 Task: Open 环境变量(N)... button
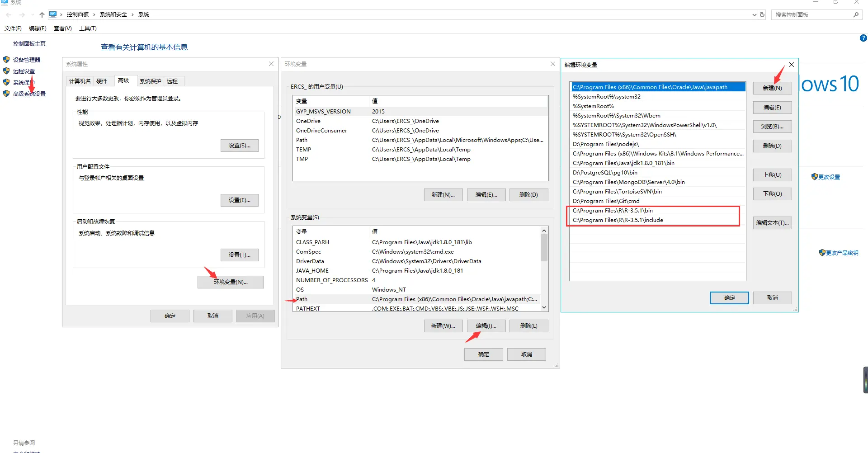(231, 282)
